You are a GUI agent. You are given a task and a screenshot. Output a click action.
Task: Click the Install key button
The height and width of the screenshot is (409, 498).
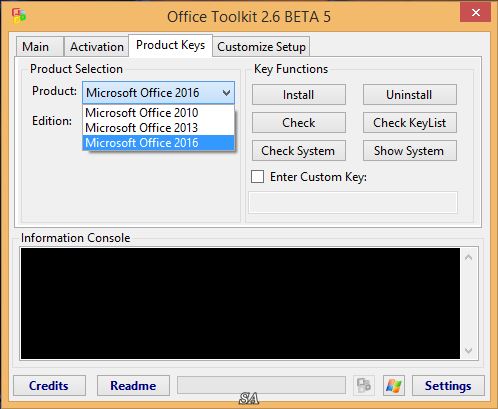(x=299, y=95)
